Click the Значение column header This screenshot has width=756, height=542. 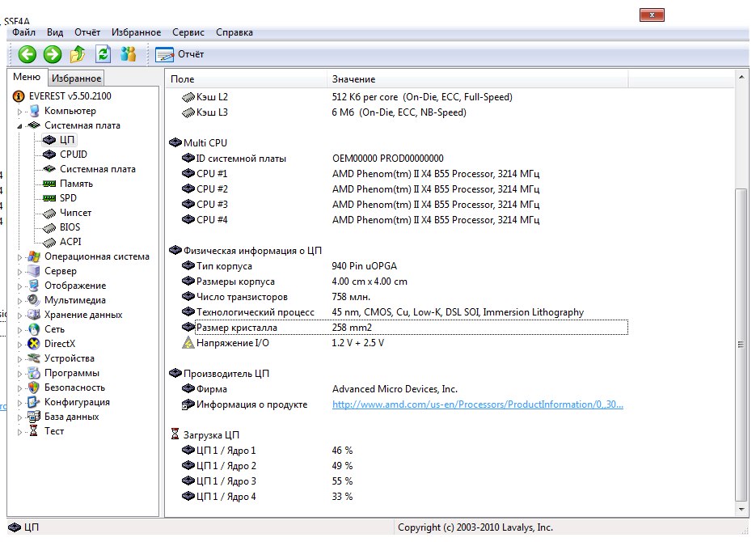(353, 79)
